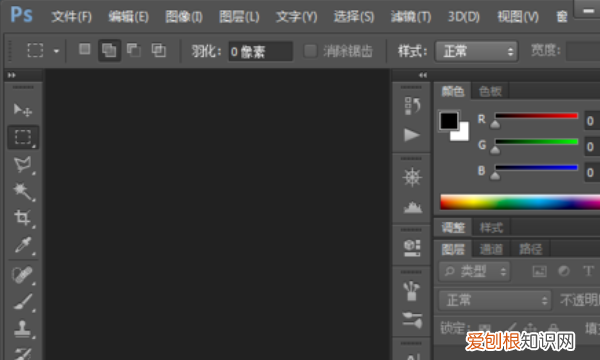
Task: Open the 选择(S) menu
Action: pyautogui.click(x=354, y=16)
